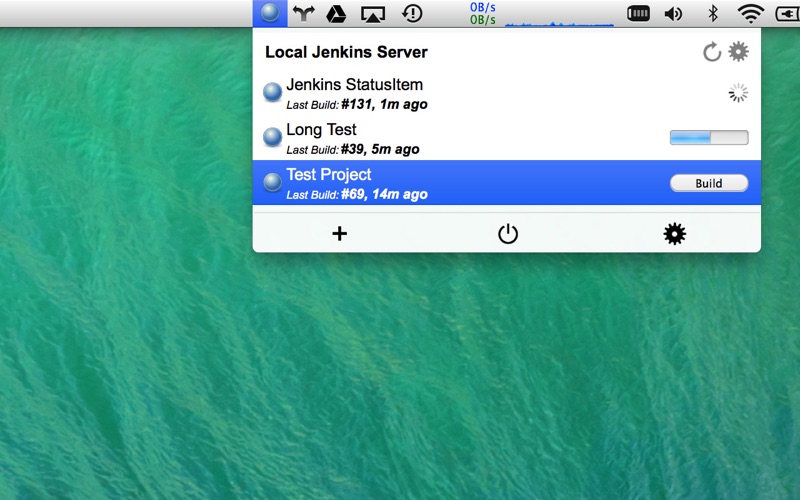This screenshot has width=800, height=500.
Task: Open the Wi-Fi menu bar icon
Action: point(750,13)
